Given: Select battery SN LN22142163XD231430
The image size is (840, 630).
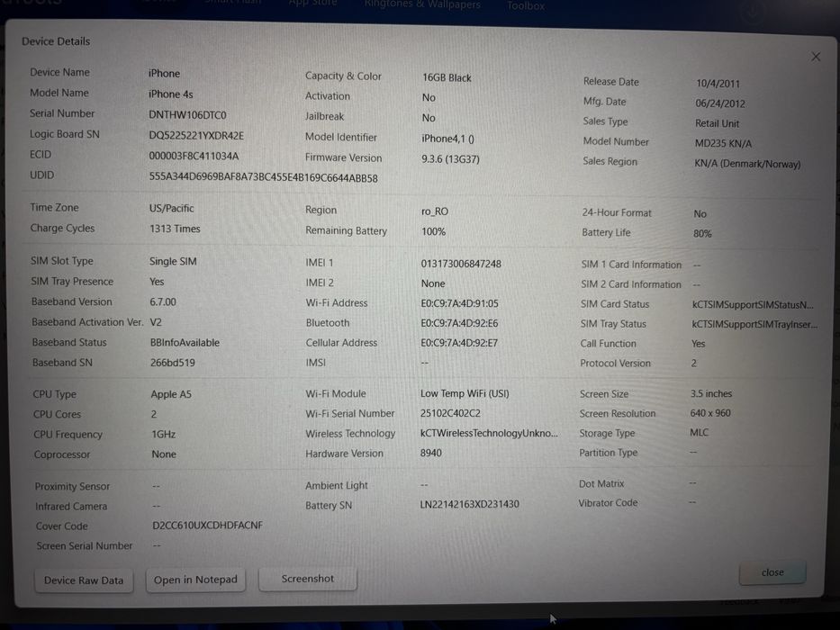Looking at the screenshot, I should click(x=470, y=504).
